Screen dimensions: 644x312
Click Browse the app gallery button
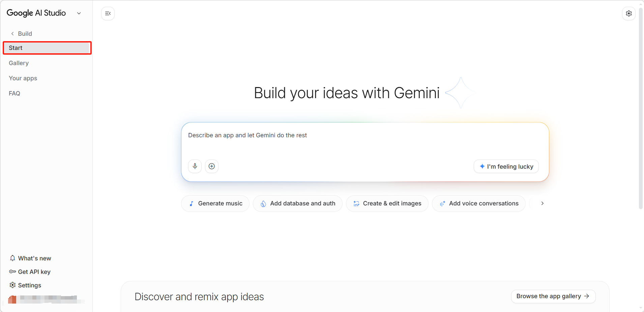(x=553, y=296)
